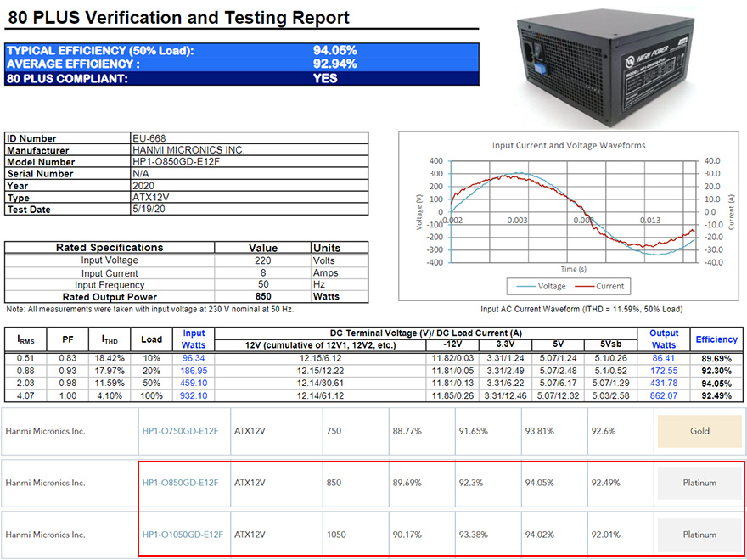
Task: Click the 5.03/2.58 5Vsb reading
Action: (x=610, y=395)
